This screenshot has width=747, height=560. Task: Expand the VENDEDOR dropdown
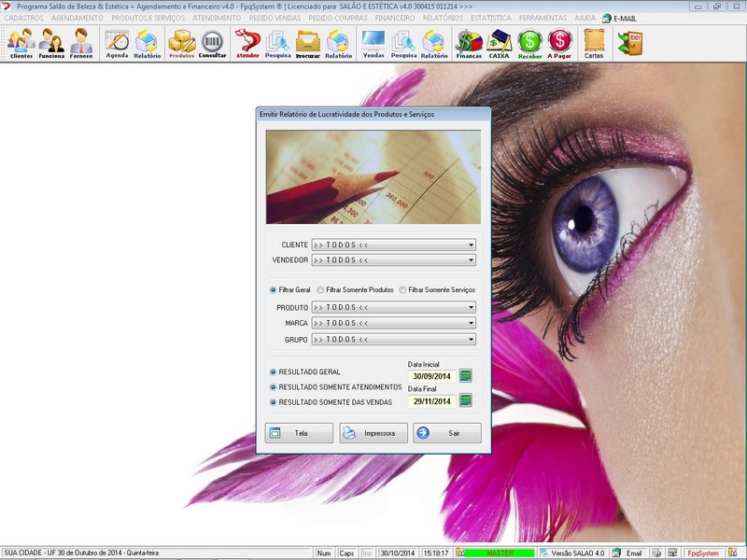point(471,260)
